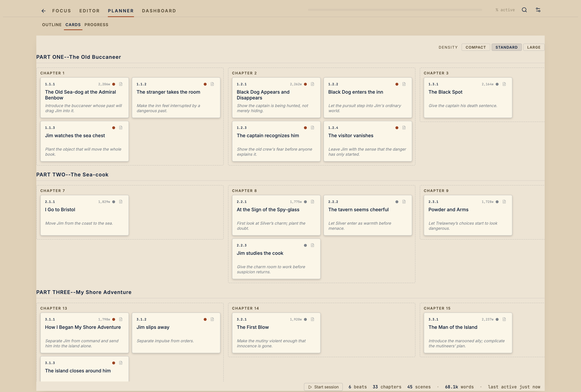581x392 pixels.
Task: Switch to the Outline tab
Action: pos(52,25)
